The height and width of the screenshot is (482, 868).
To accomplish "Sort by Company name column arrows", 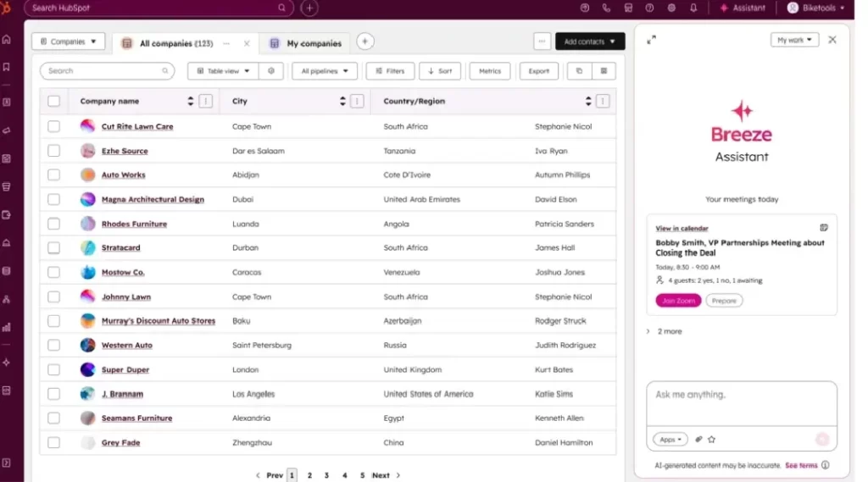I will point(191,102).
